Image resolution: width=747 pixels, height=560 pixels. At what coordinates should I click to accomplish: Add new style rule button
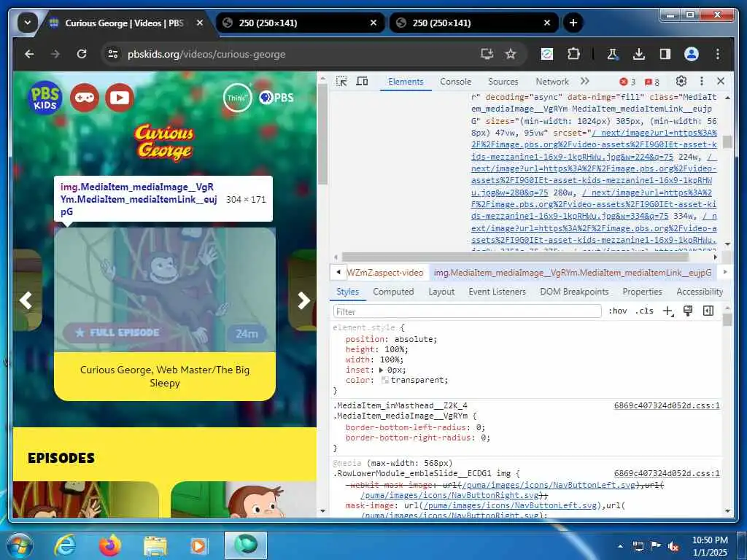[x=668, y=311]
